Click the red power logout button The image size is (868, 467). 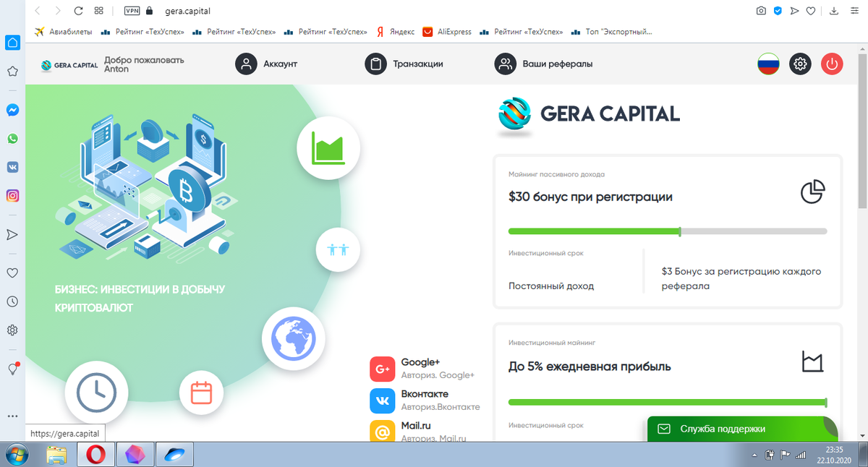click(x=832, y=64)
